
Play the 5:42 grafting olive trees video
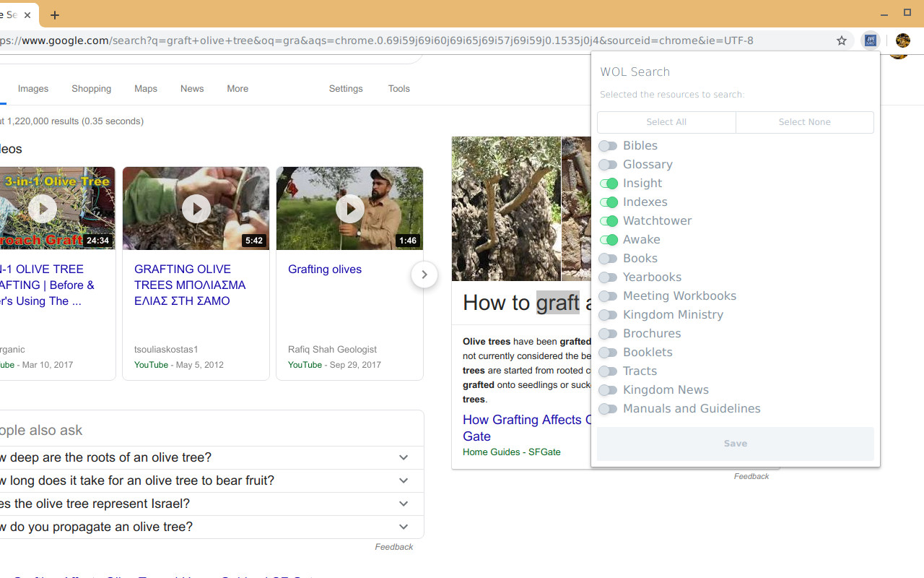[196, 209]
